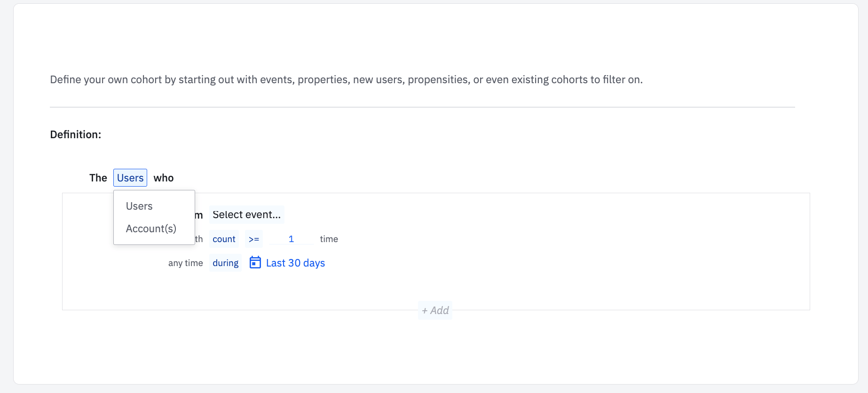The height and width of the screenshot is (393, 868).
Task: Change the >= comparison operator
Action: pyautogui.click(x=254, y=239)
